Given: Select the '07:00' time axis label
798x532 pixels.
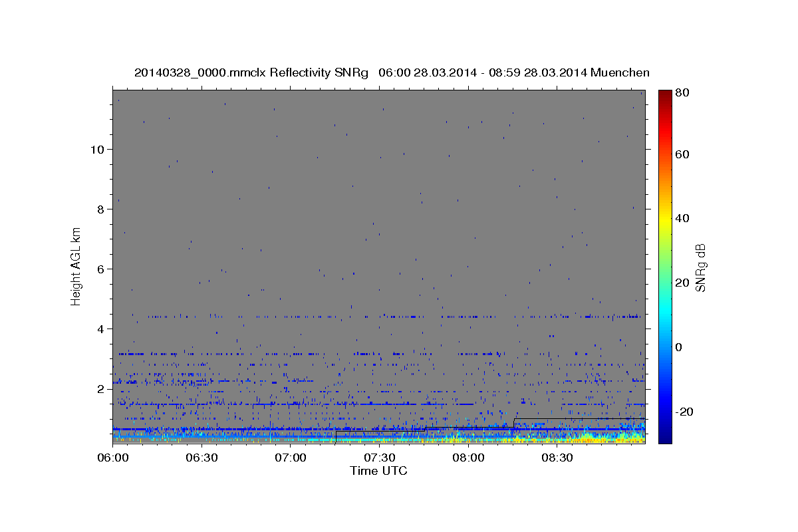Looking at the screenshot, I should coord(290,458).
